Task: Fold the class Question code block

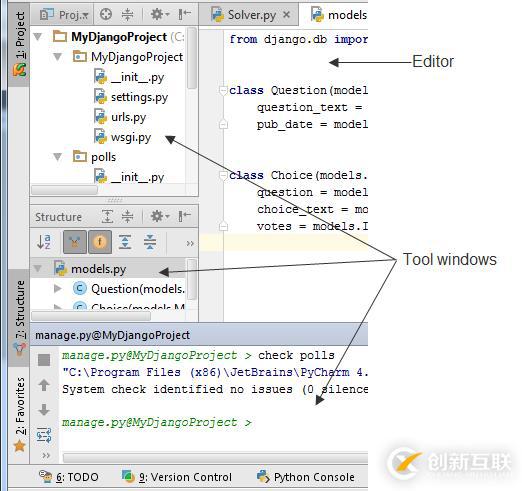Action: 223,90
